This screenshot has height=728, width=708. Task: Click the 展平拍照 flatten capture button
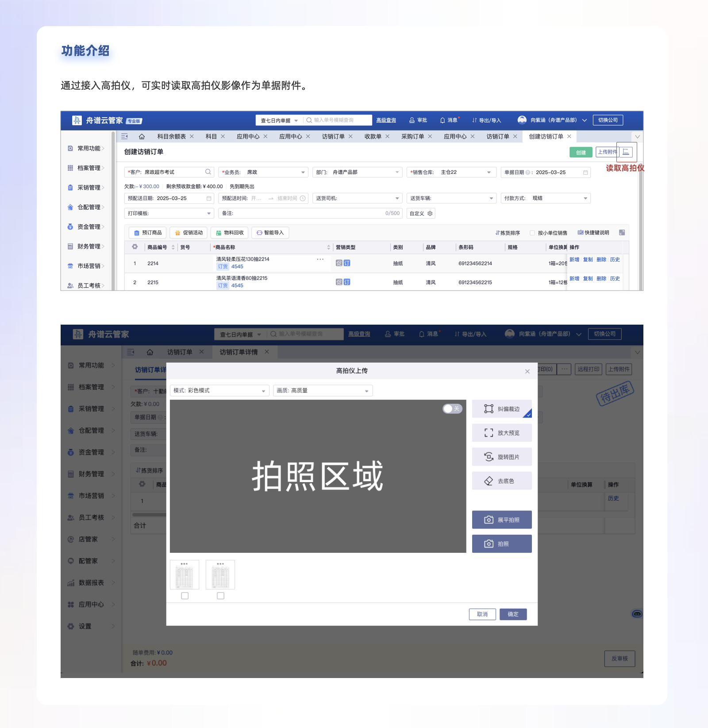(x=502, y=520)
